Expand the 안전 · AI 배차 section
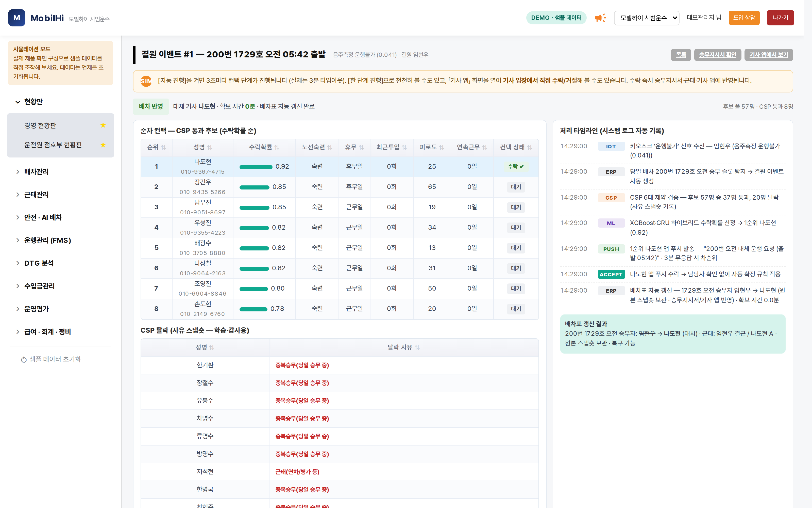This screenshot has height=508, width=812. coord(60,217)
